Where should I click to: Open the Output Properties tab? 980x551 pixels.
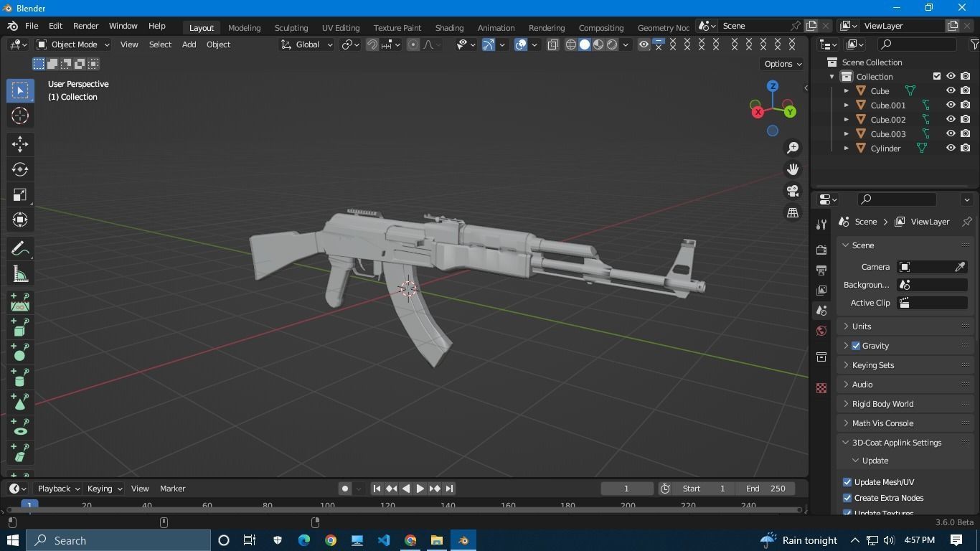(x=821, y=269)
